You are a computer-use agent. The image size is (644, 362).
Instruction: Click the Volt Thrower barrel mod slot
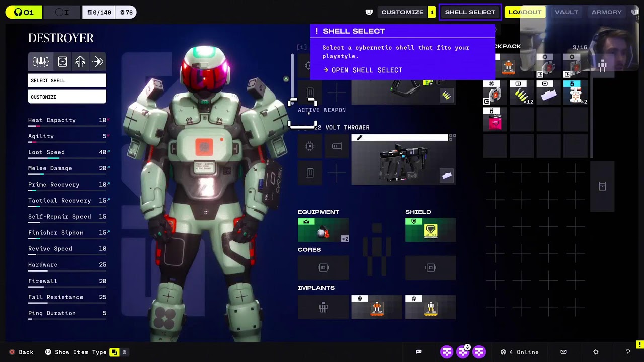pyautogui.click(x=337, y=146)
